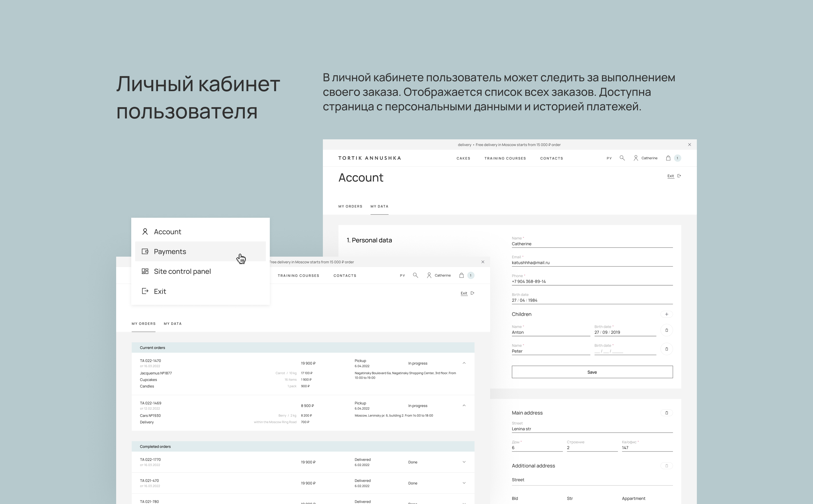Click the search icon in top header
This screenshot has height=504, width=813.
(x=622, y=158)
